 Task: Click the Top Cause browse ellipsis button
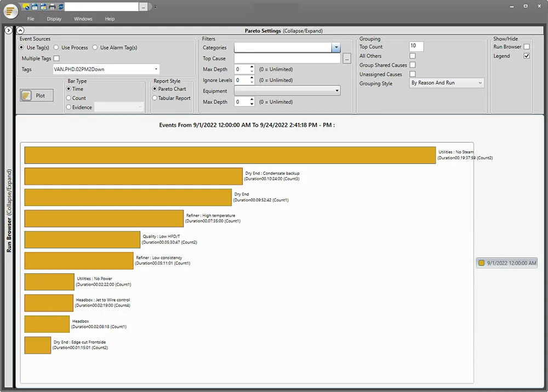[x=347, y=59]
